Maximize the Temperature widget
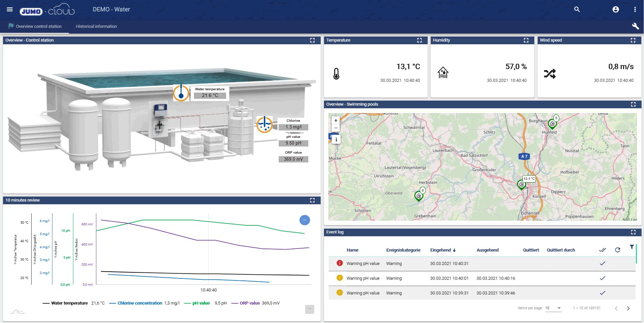644x323 pixels. point(419,40)
